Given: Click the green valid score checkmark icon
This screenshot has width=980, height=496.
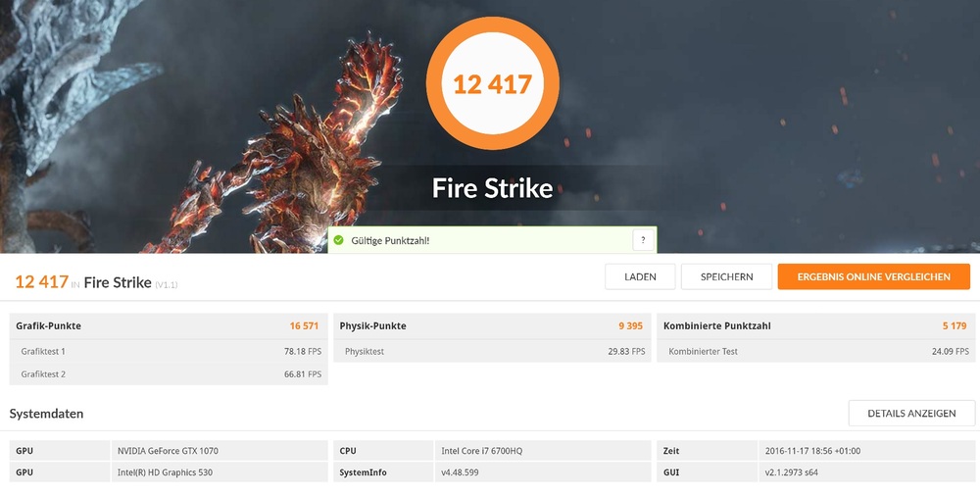Looking at the screenshot, I should (338, 240).
